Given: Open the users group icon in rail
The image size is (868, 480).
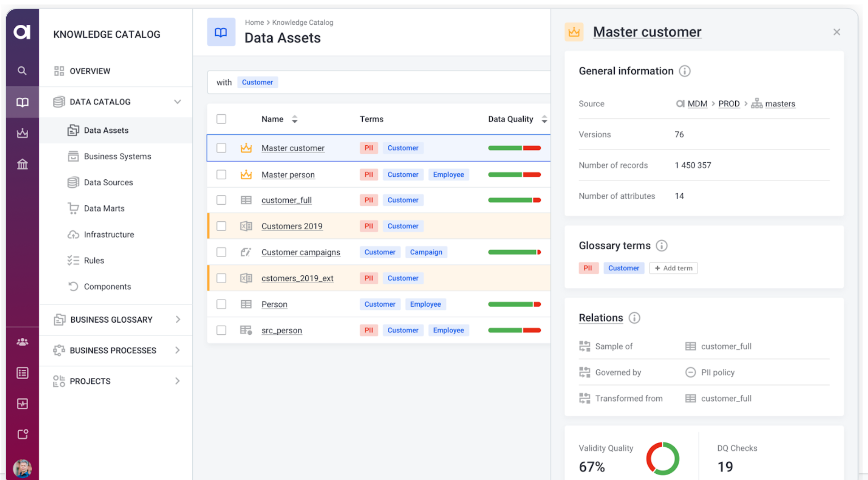Looking at the screenshot, I should [x=22, y=342].
